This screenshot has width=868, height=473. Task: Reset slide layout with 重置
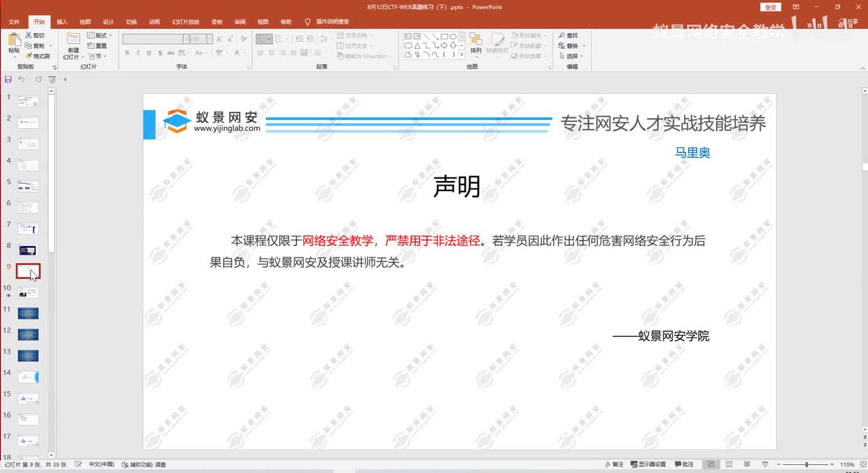[x=97, y=46]
